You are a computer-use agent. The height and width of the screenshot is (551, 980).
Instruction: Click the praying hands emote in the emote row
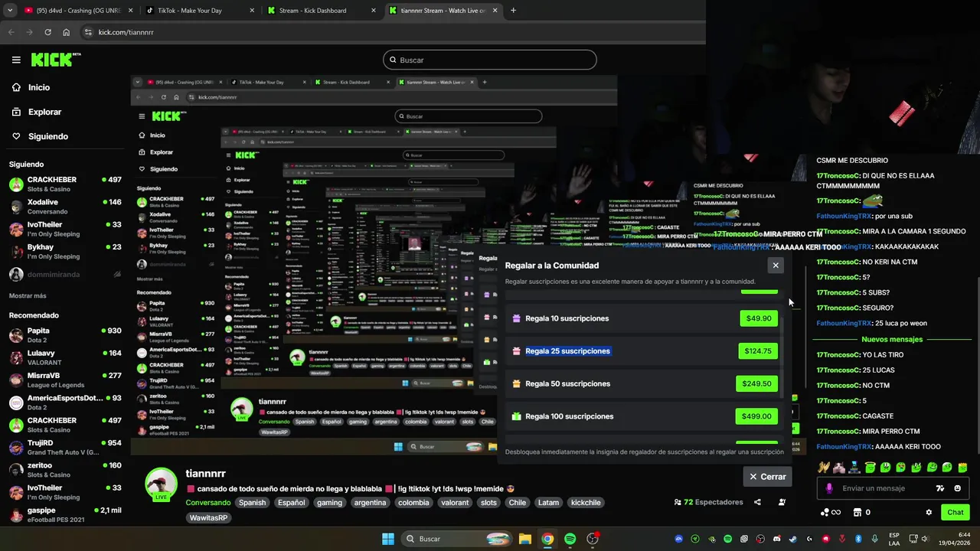click(x=824, y=467)
